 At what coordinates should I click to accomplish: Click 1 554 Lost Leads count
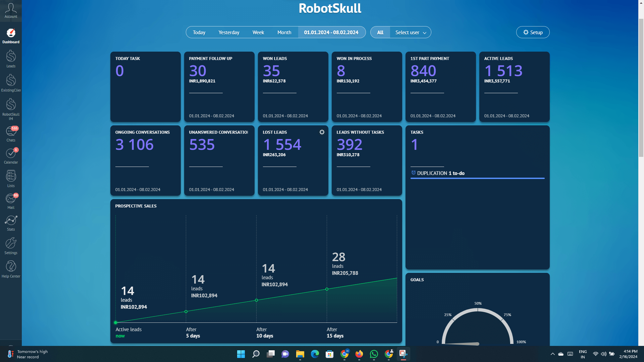pos(282,144)
